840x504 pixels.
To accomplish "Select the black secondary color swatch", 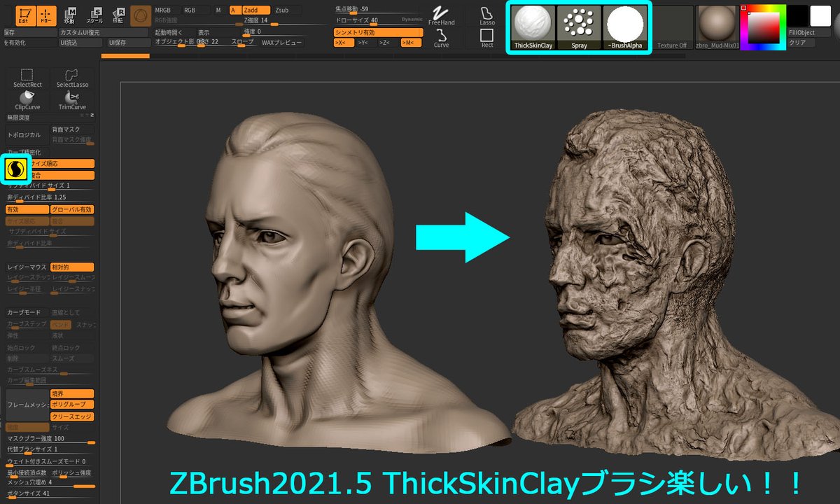I will [x=797, y=15].
